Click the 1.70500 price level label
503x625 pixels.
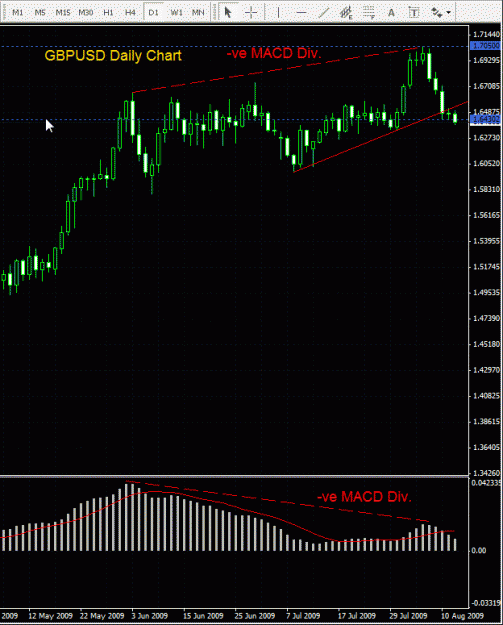(x=485, y=46)
